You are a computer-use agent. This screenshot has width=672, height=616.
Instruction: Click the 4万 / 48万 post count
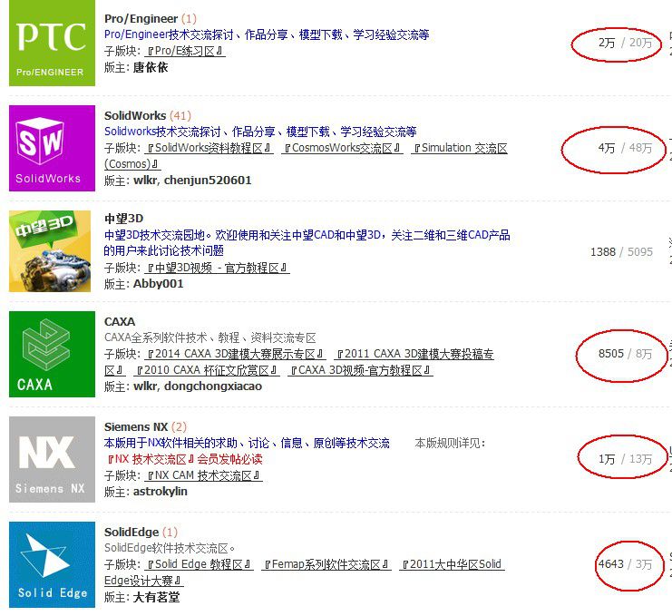[x=625, y=148]
